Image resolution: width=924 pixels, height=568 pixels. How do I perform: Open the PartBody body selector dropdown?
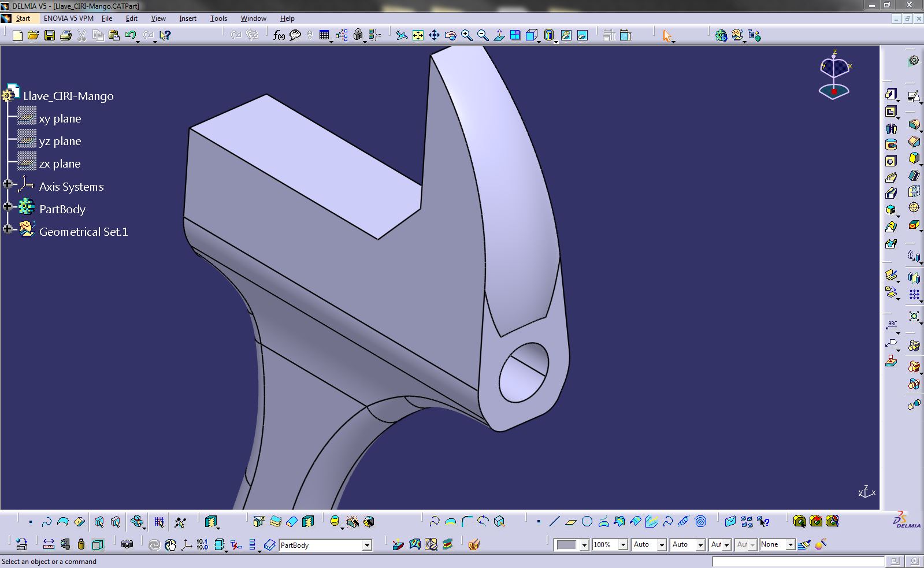point(366,545)
